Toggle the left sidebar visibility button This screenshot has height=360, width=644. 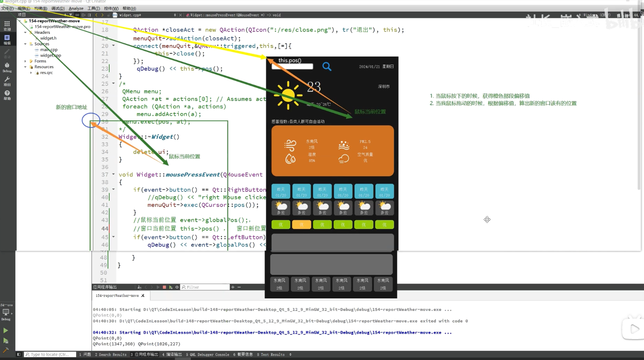[x=19, y=354]
